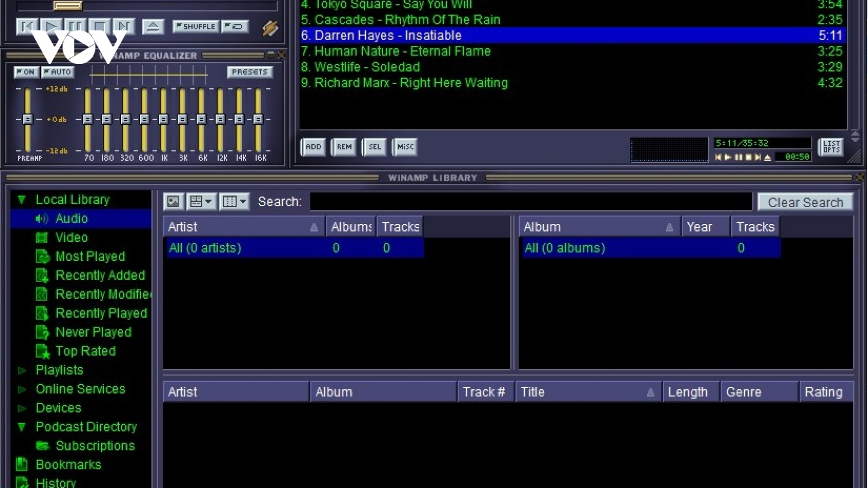This screenshot has width=868, height=488.
Task: Click the MISC button in playlist editor
Action: click(x=405, y=146)
